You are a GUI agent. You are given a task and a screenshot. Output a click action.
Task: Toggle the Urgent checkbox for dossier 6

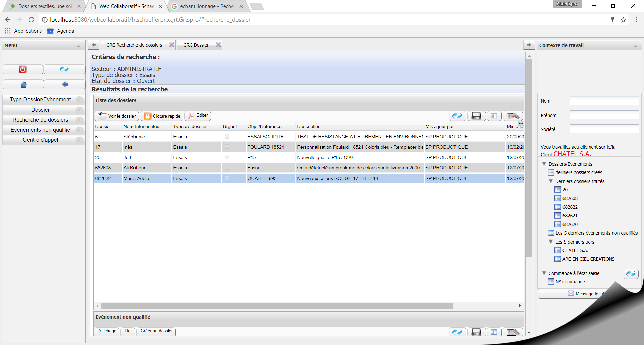coord(227,136)
